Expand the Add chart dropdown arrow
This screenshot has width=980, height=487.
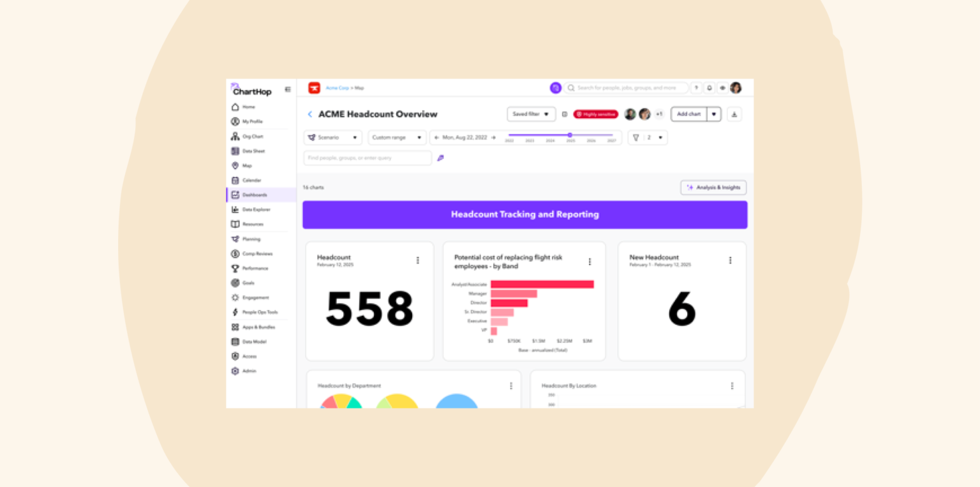click(x=715, y=114)
